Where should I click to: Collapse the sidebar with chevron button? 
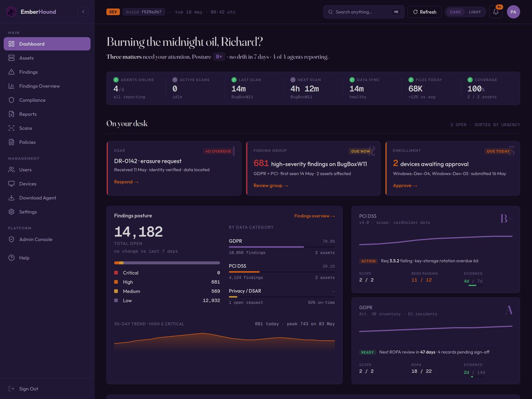pos(83,12)
